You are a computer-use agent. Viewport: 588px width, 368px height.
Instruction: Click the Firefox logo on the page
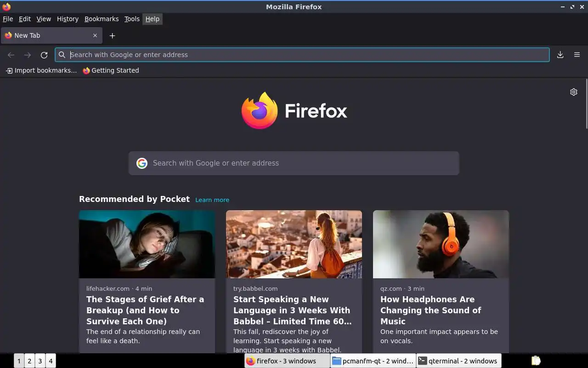[x=294, y=110]
